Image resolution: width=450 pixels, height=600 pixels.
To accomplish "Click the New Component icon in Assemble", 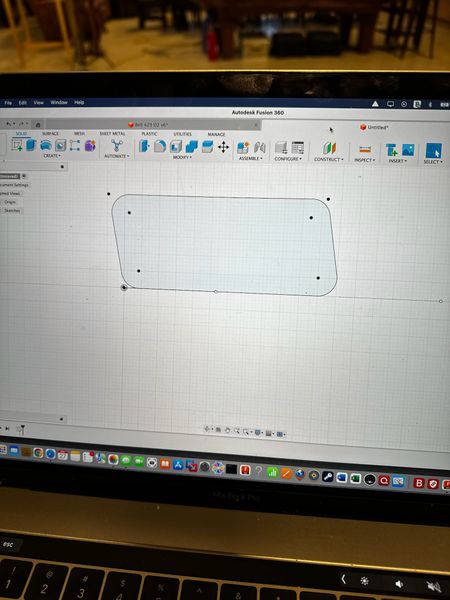I will 243,147.
